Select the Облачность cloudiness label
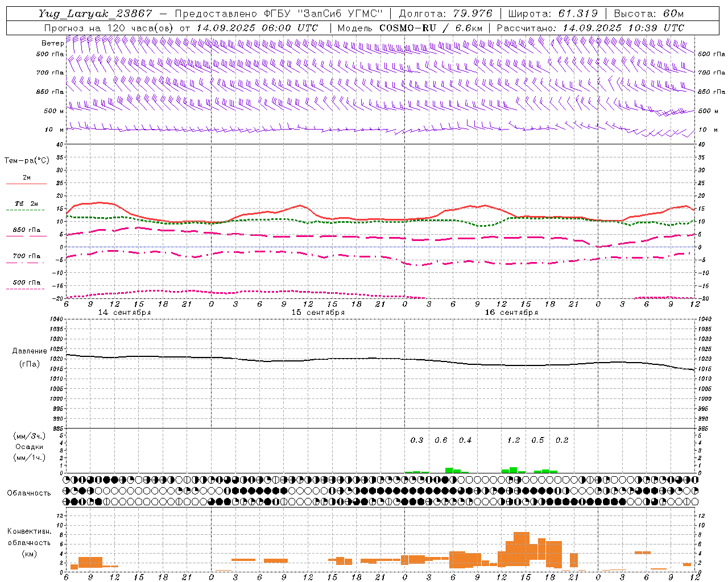728x582 pixels. point(29,493)
